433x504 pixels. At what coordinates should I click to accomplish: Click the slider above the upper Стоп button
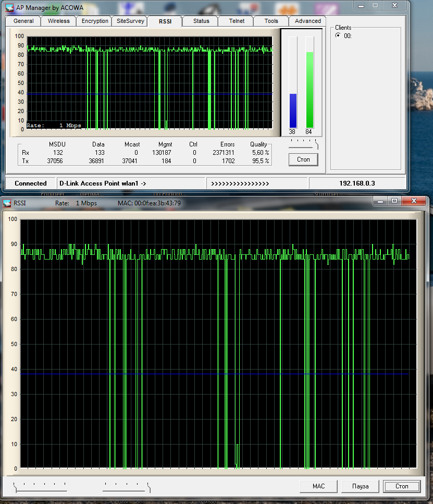point(303,143)
